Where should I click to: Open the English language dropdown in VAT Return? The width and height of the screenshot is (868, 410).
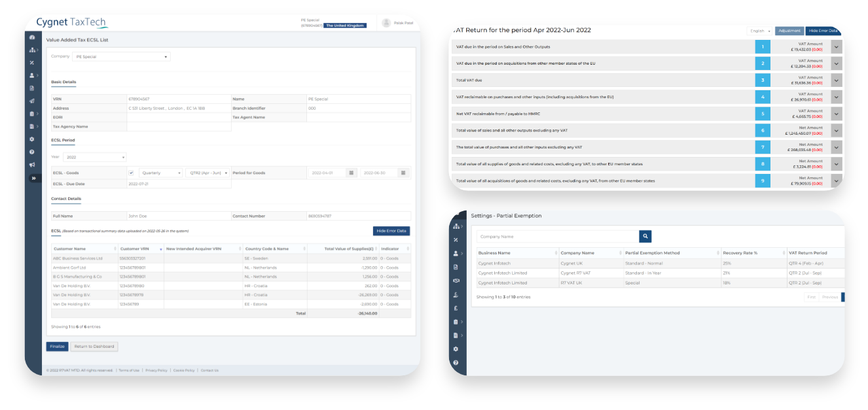click(760, 31)
